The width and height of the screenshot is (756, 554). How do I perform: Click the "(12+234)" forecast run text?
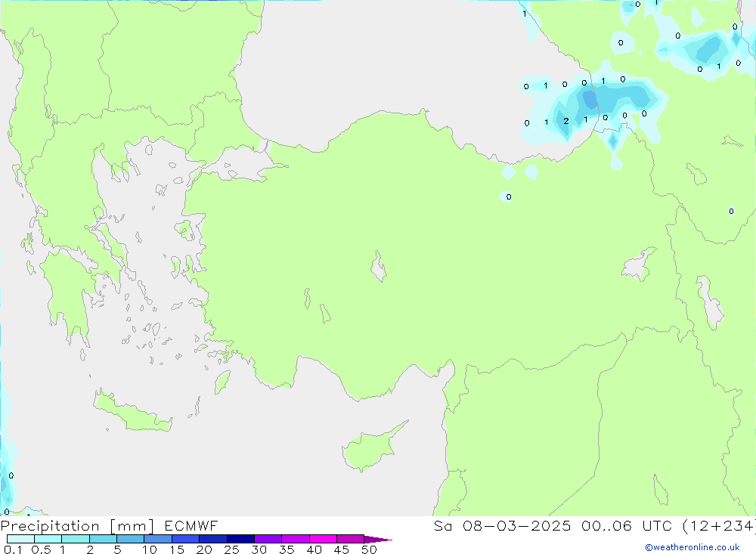point(719,526)
